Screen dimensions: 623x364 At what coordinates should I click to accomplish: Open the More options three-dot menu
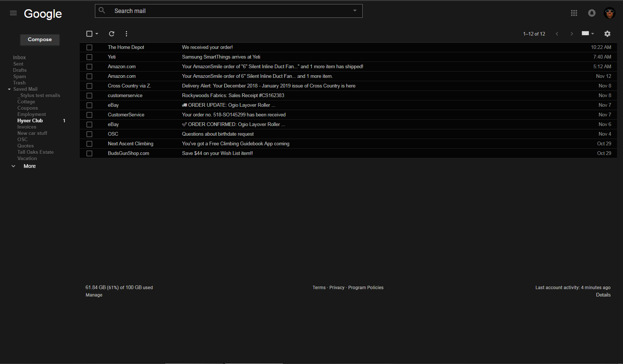[x=126, y=34]
